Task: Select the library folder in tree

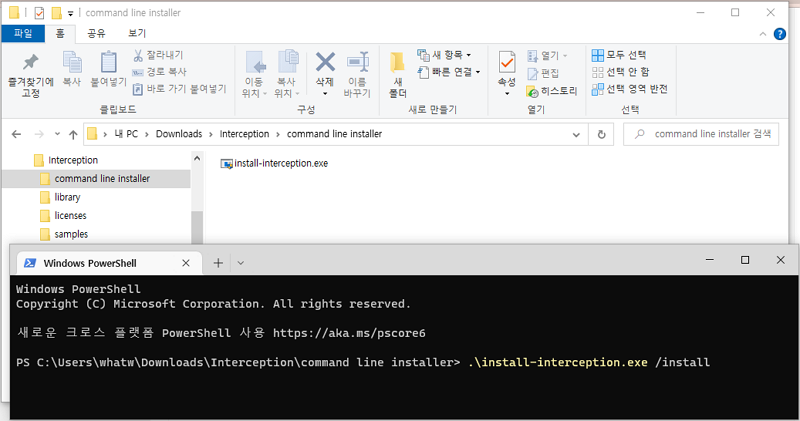Action: coord(67,197)
